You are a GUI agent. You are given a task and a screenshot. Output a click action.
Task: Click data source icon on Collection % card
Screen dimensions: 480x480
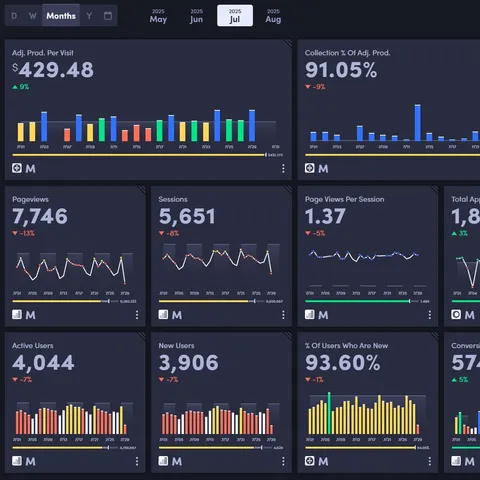tap(310, 168)
